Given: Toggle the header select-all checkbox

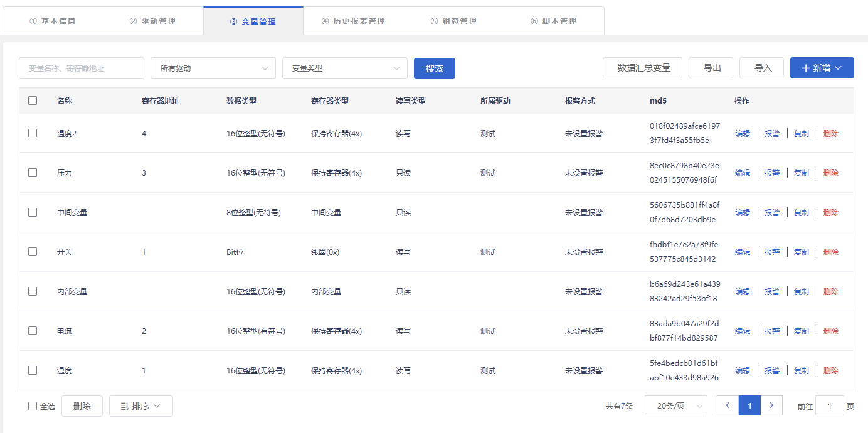Looking at the screenshot, I should [33, 100].
